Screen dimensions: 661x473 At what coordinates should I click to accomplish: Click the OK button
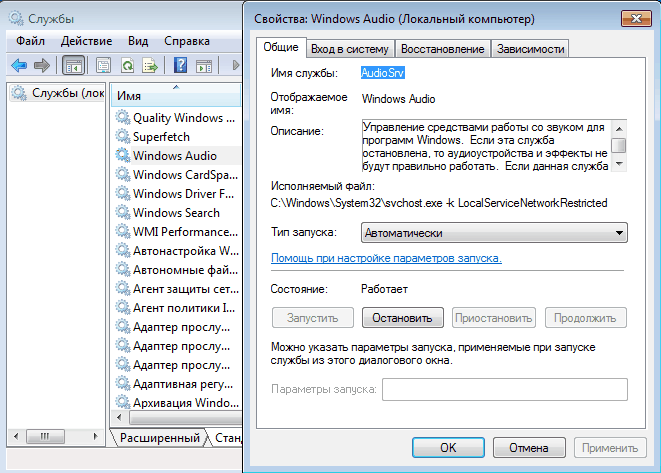(x=448, y=447)
